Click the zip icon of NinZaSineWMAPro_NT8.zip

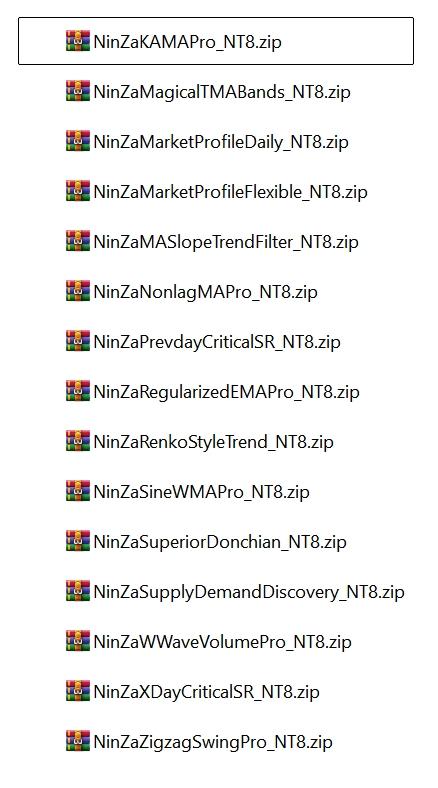pos(78,491)
